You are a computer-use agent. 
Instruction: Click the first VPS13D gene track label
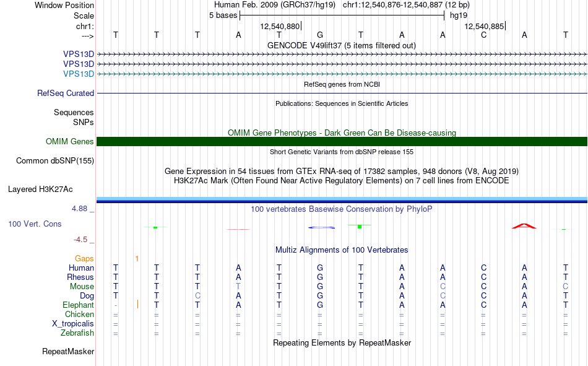(79, 54)
